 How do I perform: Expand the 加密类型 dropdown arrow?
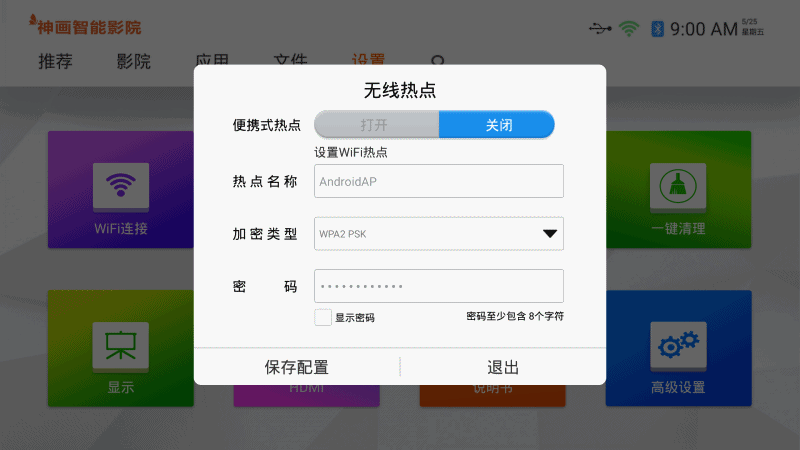(549, 234)
